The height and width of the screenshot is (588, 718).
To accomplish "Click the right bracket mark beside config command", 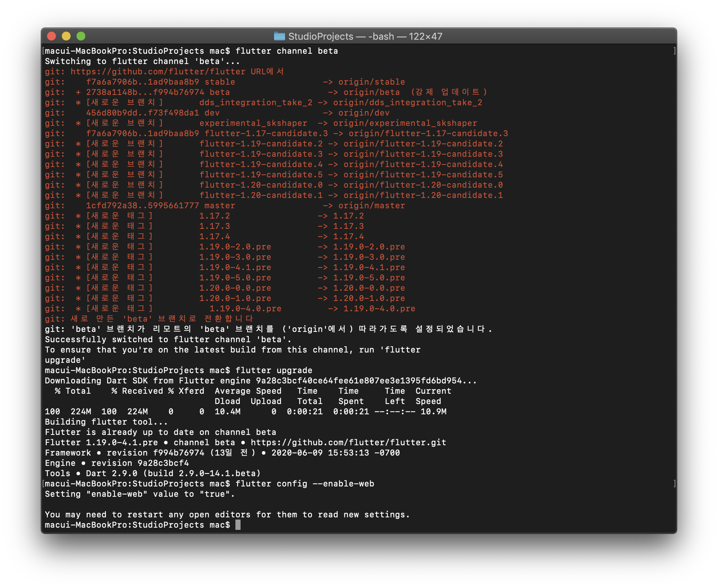I will [x=674, y=484].
